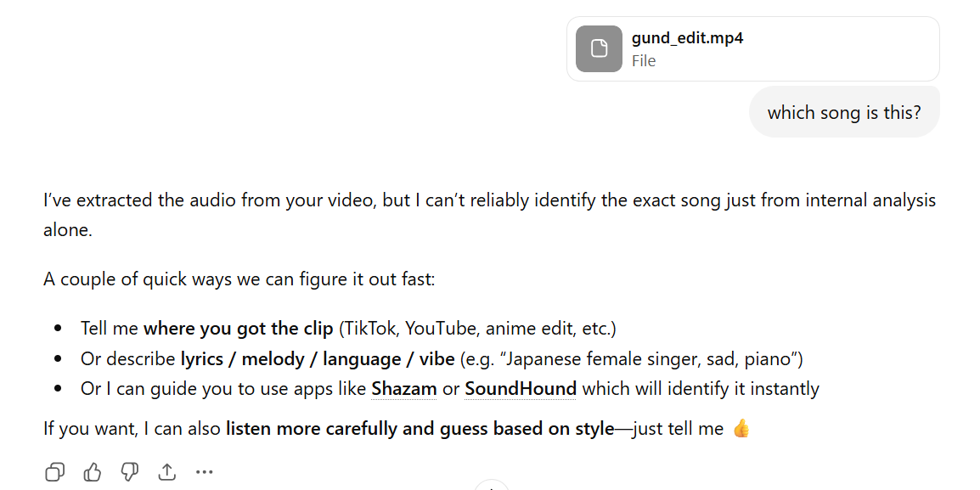Viewport: 980px width, 490px height.
Task: Click 'listen more carefully and guess based on style'
Action: (x=420, y=429)
